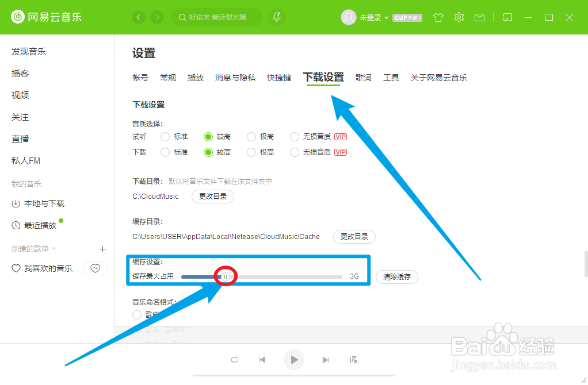Screen dimensions: 588x385
Task: Click the C:\CloudMusic path text
Action: click(x=155, y=197)
